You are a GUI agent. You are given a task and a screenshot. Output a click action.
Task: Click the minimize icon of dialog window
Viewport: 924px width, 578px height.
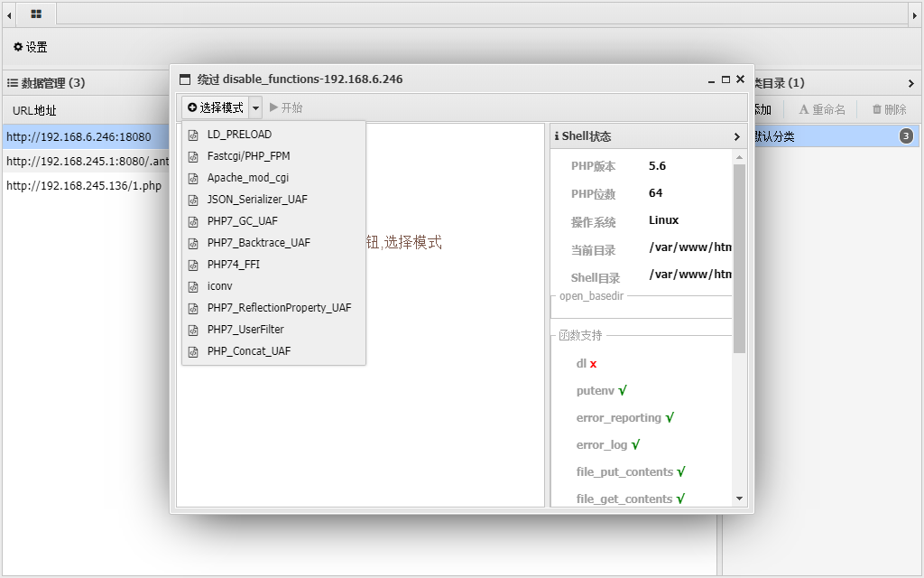[711, 79]
